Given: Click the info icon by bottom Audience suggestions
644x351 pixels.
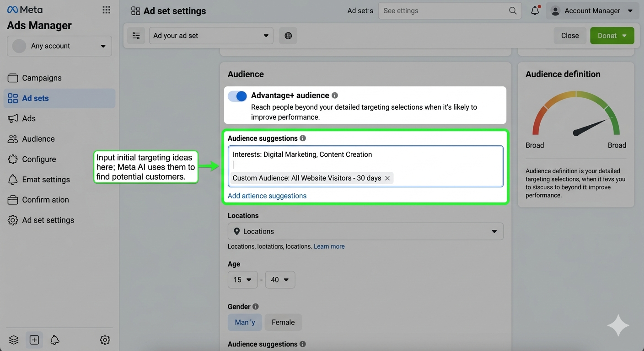Looking at the screenshot, I should click(x=303, y=344).
